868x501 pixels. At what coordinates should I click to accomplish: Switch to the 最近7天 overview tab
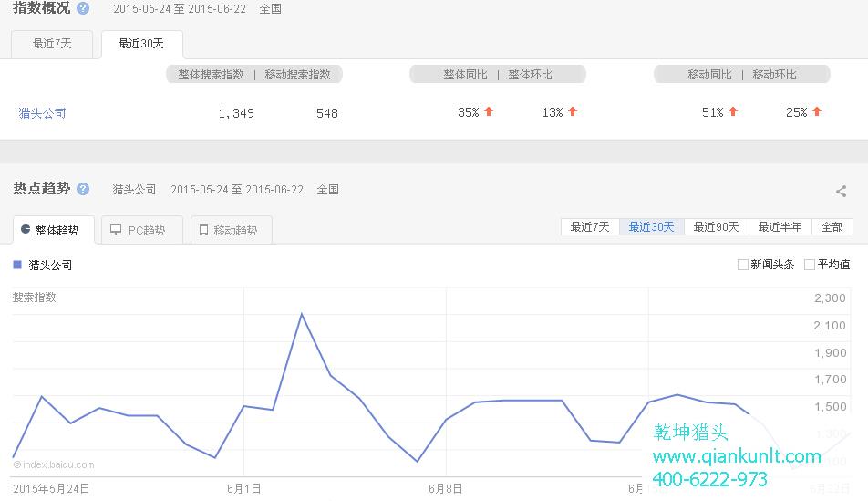point(52,44)
